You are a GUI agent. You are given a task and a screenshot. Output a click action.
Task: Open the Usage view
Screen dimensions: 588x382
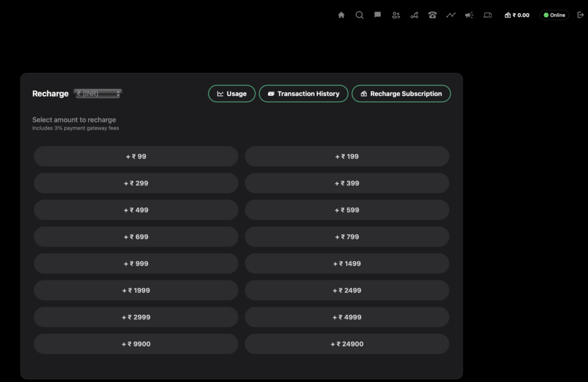231,94
